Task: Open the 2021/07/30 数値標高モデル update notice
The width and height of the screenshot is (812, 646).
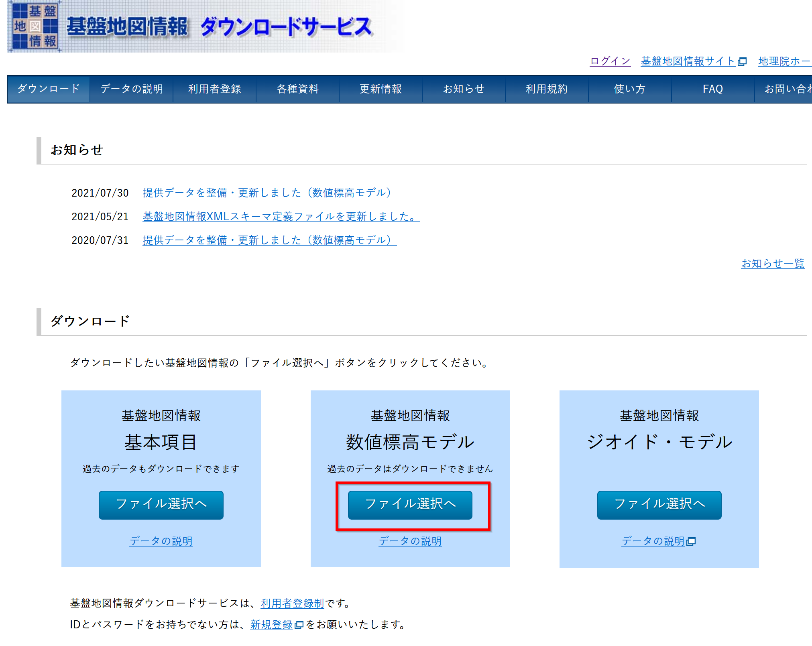Action: pos(269,193)
